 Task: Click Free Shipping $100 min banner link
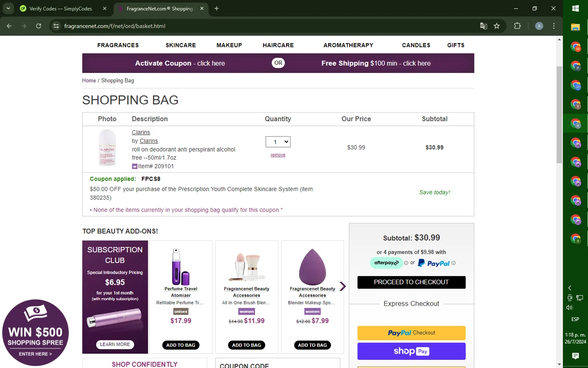[x=376, y=63]
